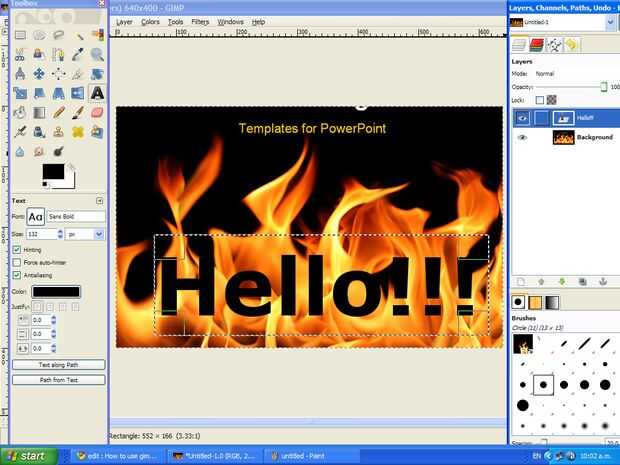Image resolution: width=620 pixels, height=465 pixels.
Task: Select the Rectangle Select tool
Action: click(20, 35)
